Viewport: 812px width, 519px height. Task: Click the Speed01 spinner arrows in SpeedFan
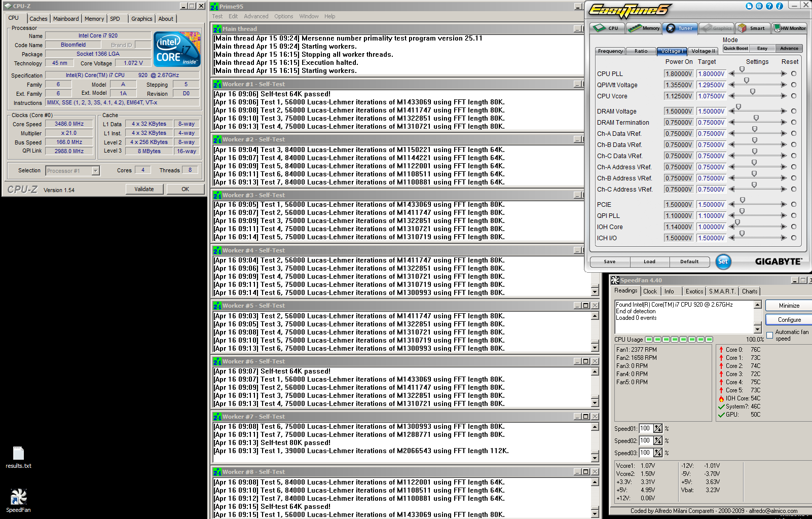click(x=657, y=428)
